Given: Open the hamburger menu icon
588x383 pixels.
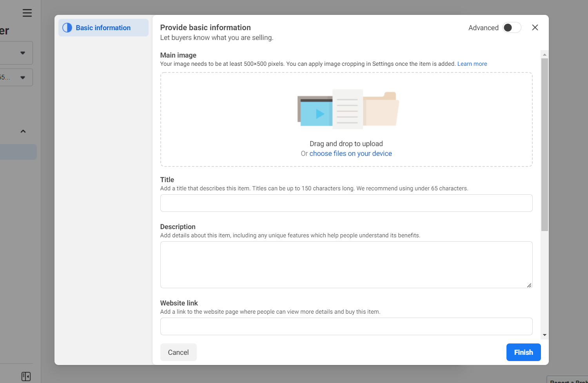Looking at the screenshot, I should 27,13.
